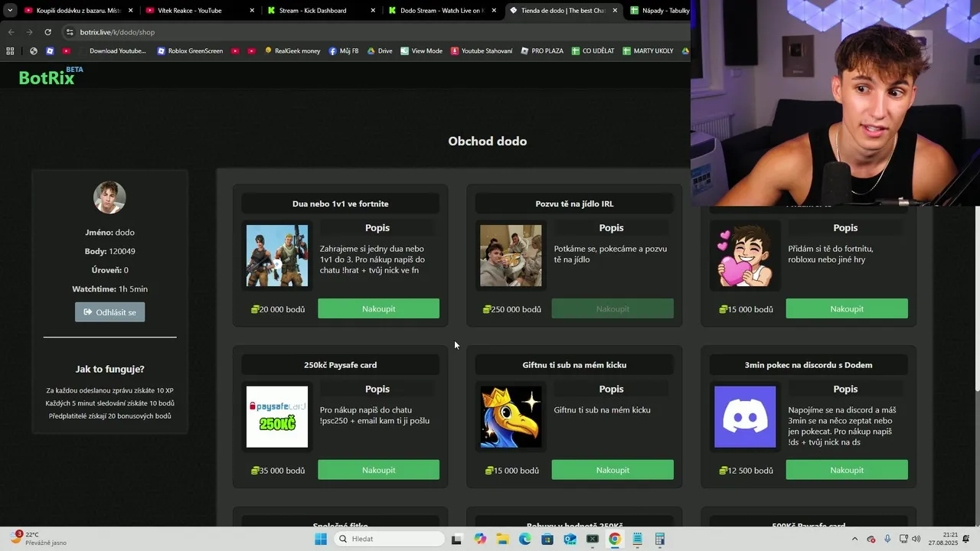Open the weather widget showing 22°C
The height and width of the screenshot is (551, 980).
(38, 539)
